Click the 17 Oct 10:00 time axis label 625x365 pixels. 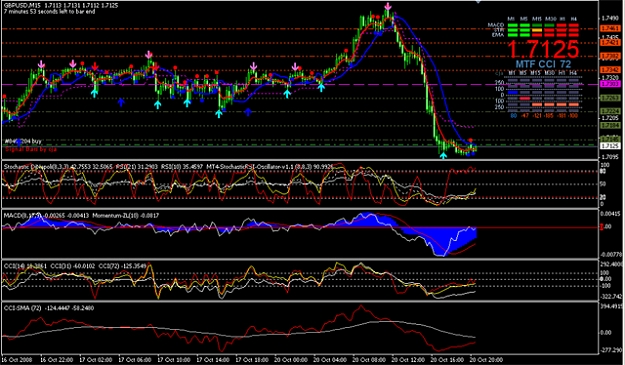(x=175, y=360)
